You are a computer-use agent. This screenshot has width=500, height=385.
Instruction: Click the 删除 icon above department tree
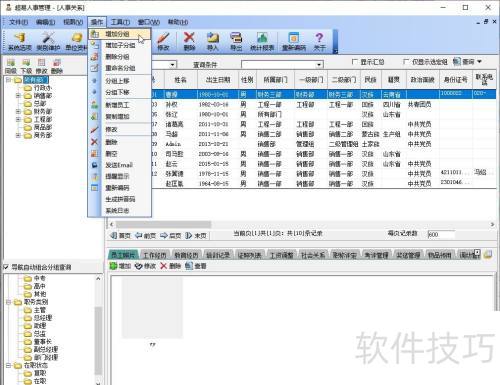tap(57, 66)
